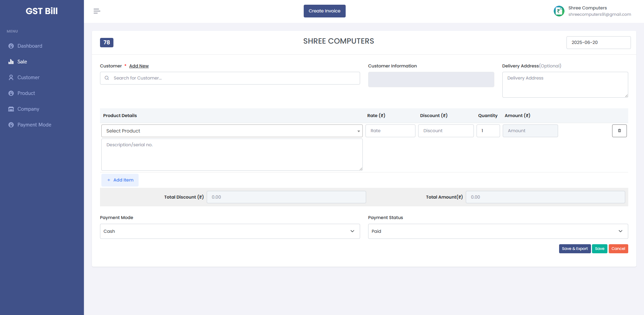Click the invoice date field 2025-06-20

598,43
